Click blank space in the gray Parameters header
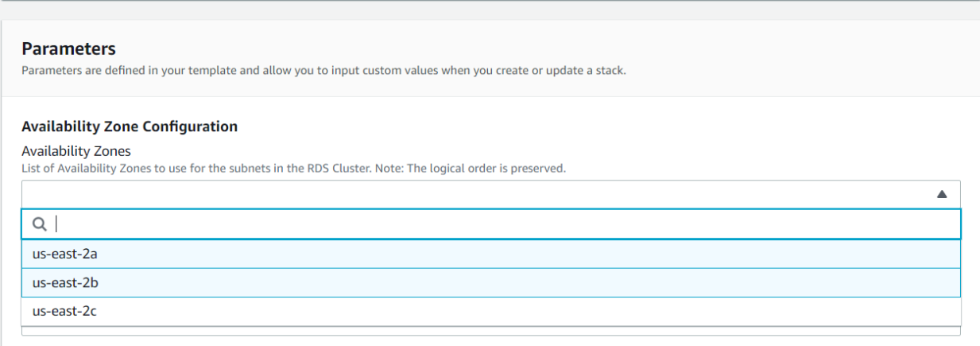This screenshot has width=980, height=346. coord(795,56)
